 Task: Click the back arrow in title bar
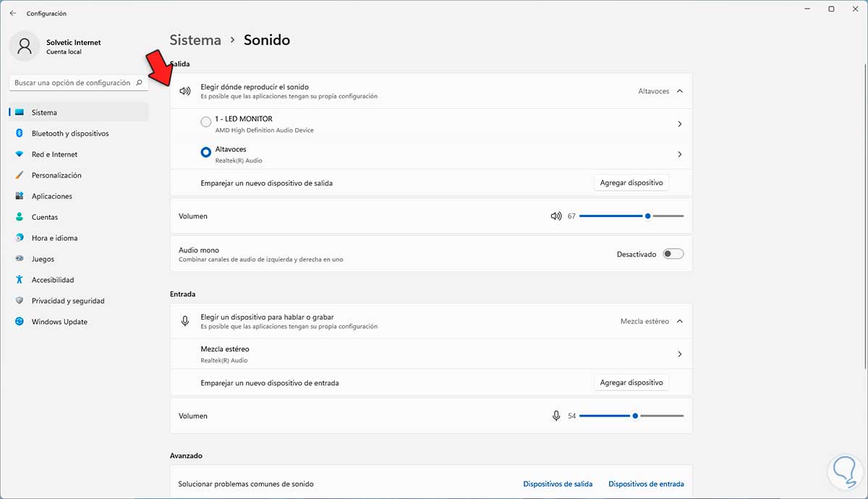coord(13,13)
